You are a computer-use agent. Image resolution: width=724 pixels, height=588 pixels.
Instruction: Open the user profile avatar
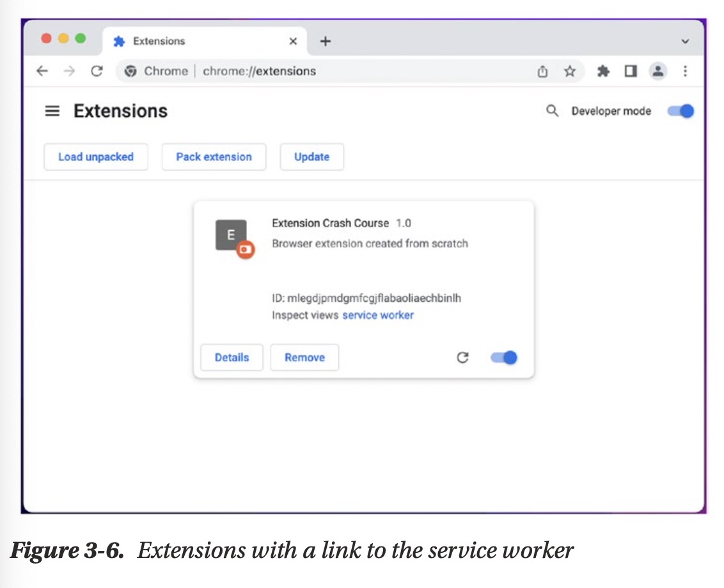point(657,71)
